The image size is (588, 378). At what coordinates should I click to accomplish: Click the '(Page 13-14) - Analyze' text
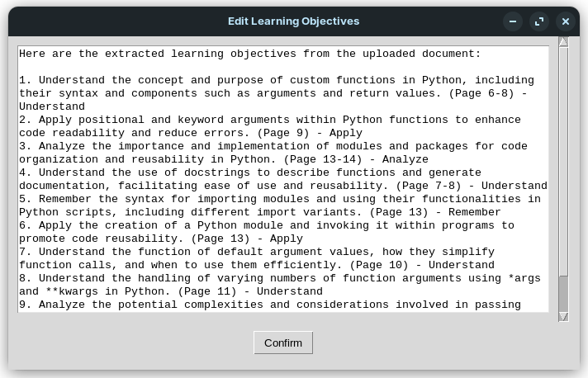pos(356,159)
